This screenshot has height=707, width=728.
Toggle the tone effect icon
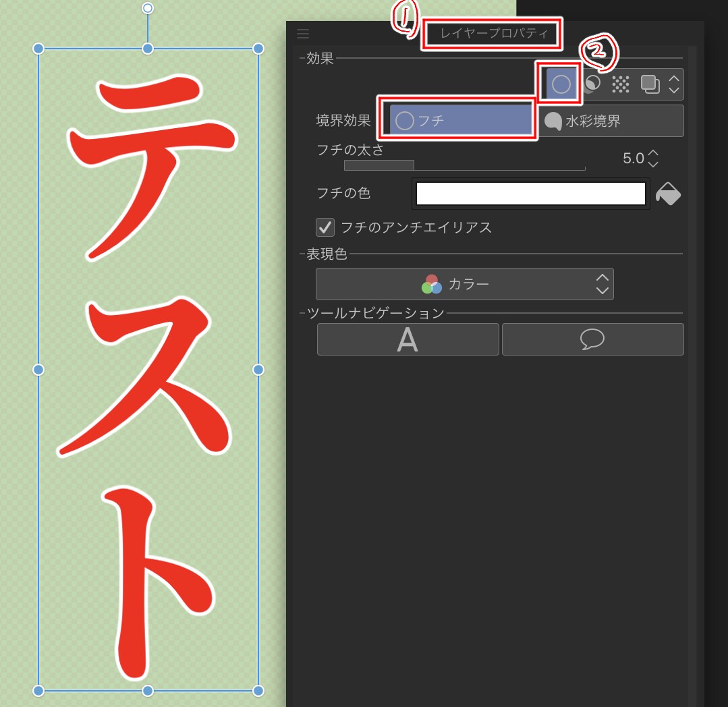click(x=620, y=84)
